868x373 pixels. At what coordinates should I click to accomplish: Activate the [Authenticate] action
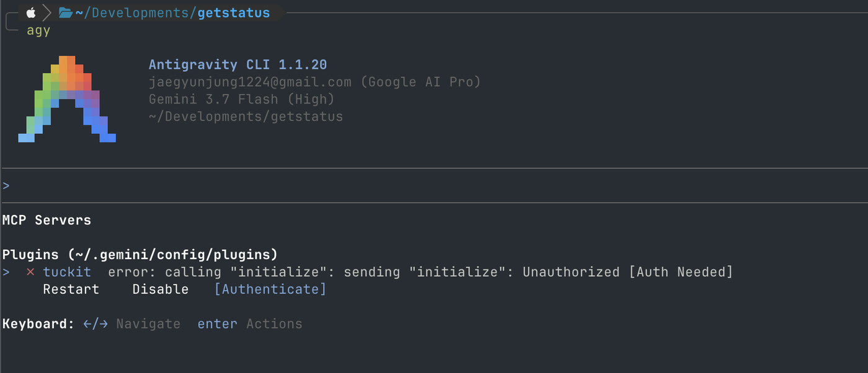(270, 289)
